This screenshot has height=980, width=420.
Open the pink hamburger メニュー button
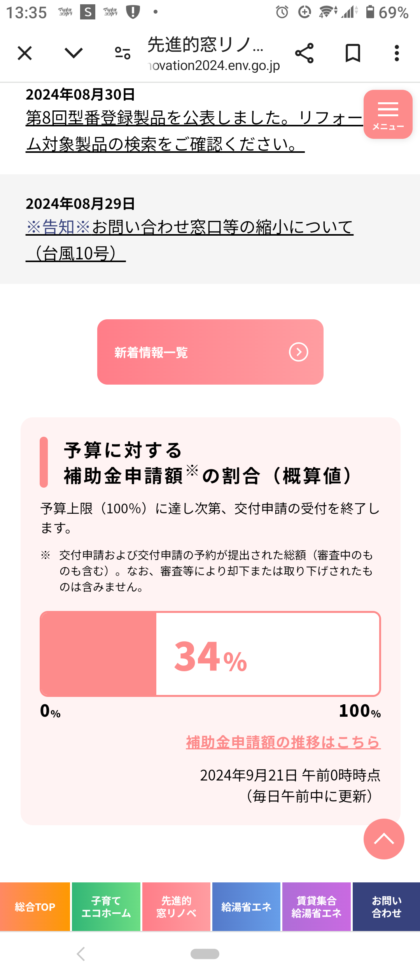[388, 114]
